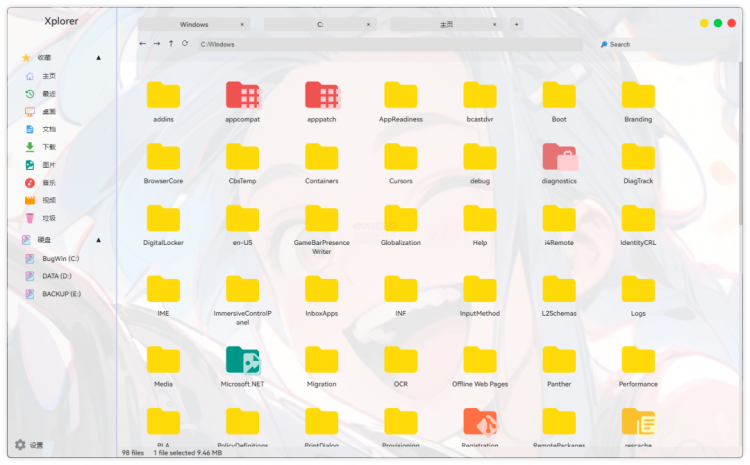Collapse the 硬盘 drives section
This screenshot has height=465, width=750.
click(x=98, y=240)
